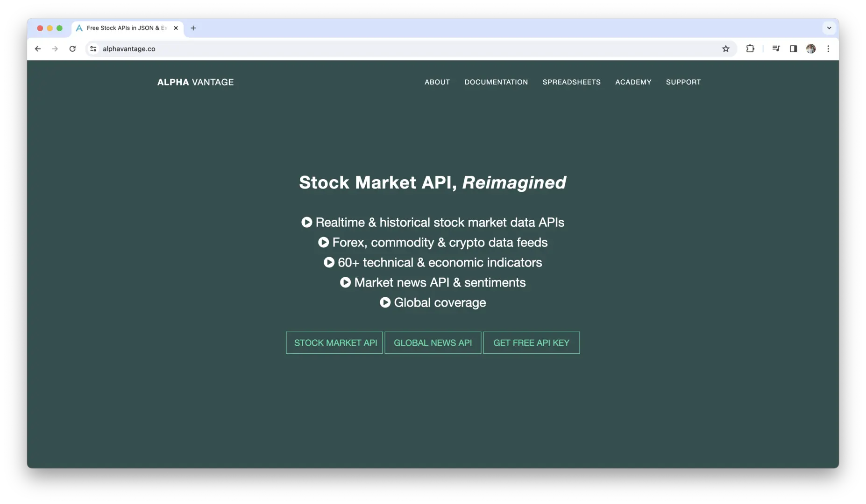
Task: Open the ABOUT menu item
Action: [x=437, y=82]
